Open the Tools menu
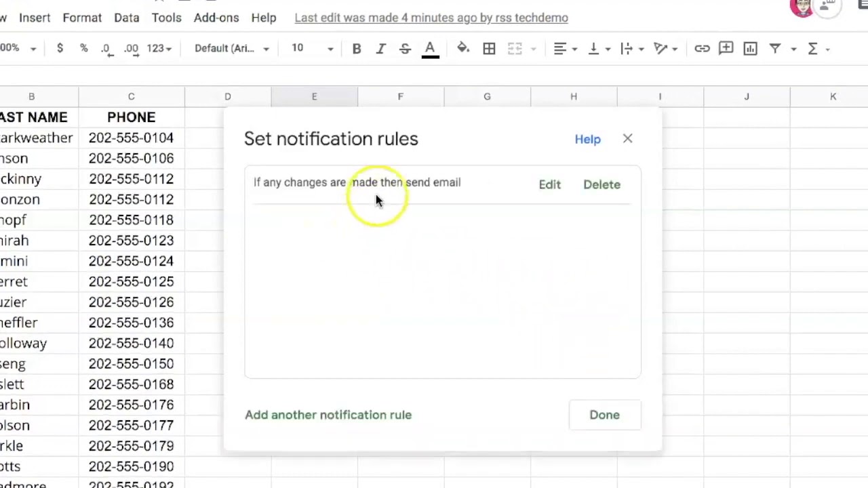 click(x=166, y=18)
